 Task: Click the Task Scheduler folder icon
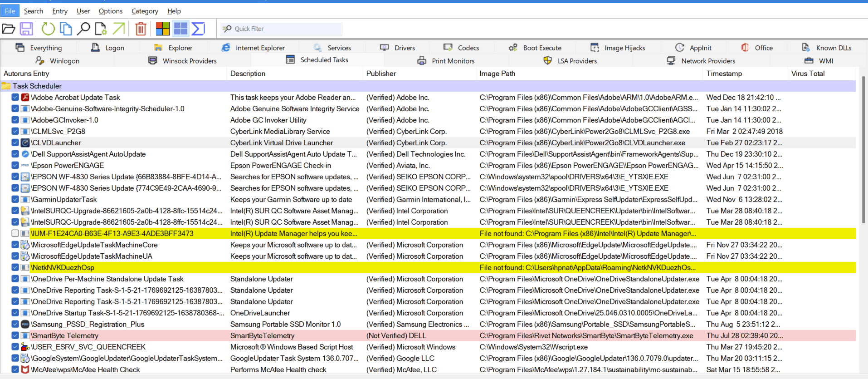[6, 86]
